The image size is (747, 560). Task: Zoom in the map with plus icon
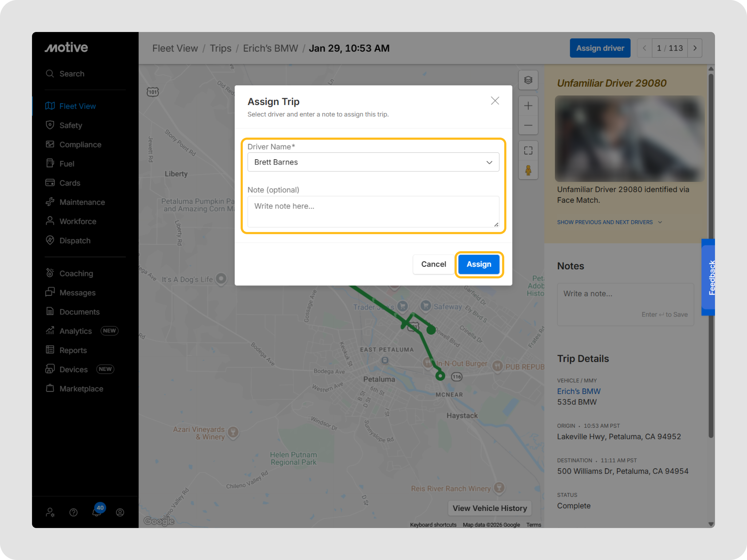(x=528, y=106)
